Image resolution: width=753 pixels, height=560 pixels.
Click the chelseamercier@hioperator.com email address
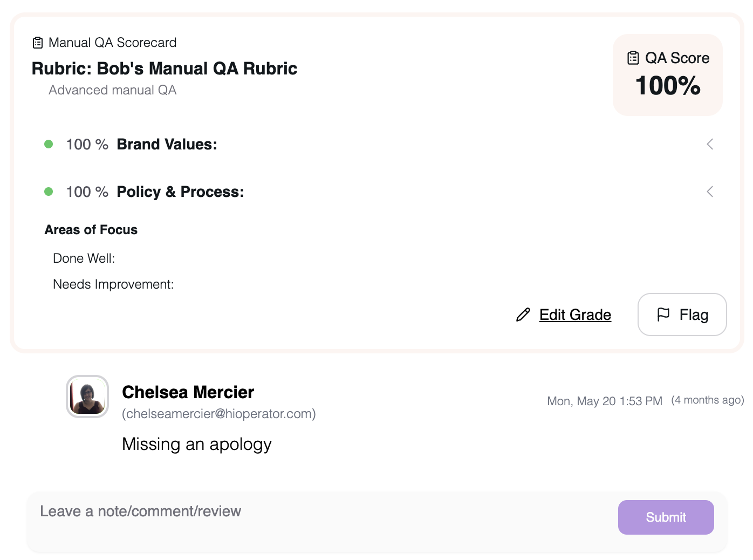(219, 414)
